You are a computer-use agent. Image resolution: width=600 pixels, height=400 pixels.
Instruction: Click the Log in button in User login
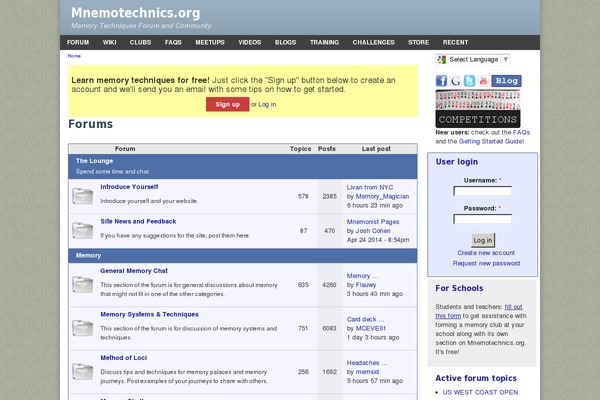pos(483,240)
